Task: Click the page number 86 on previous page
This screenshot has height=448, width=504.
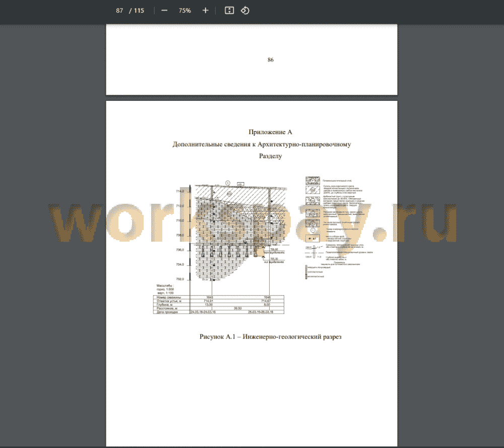Action: (x=270, y=60)
